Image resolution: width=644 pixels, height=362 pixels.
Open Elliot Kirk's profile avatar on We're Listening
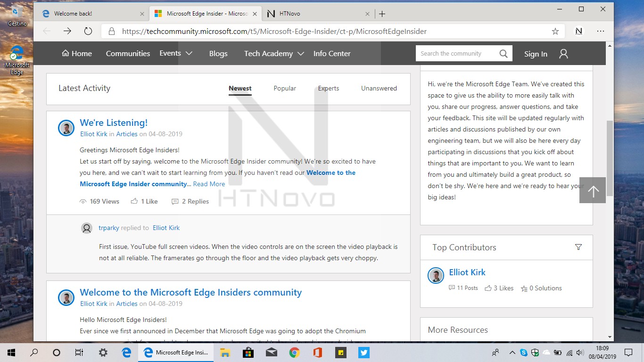[x=66, y=128]
